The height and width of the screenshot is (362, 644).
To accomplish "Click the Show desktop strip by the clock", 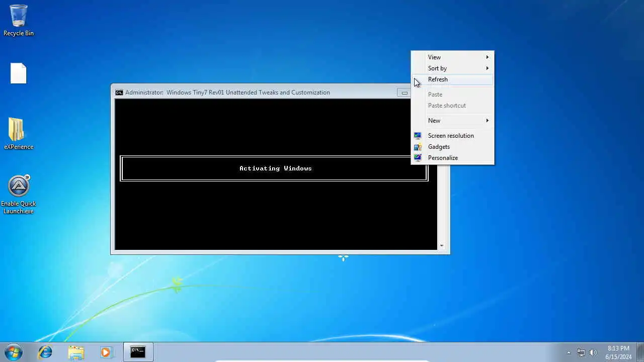I will pyautogui.click(x=640, y=352).
